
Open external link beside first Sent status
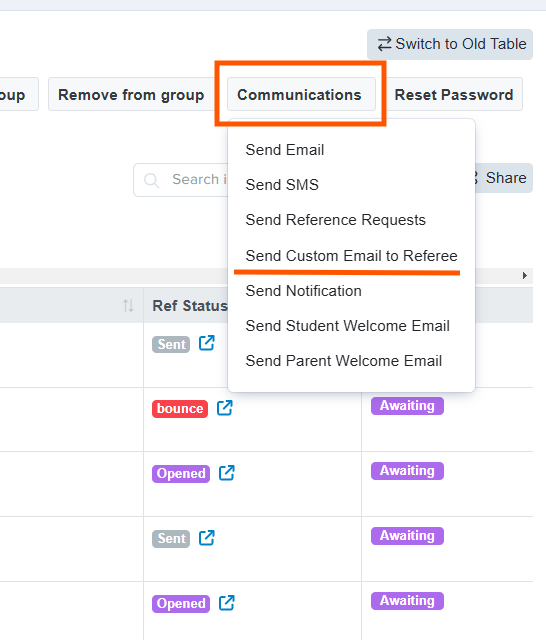click(x=206, y=343)
